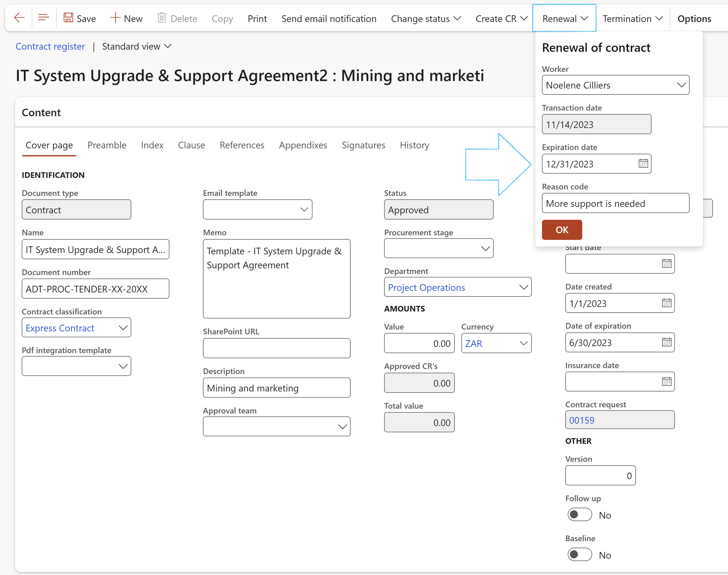The image size is (728, 575).
Task: Switch to the Signatures tab
Action: [x=363, y=145]
